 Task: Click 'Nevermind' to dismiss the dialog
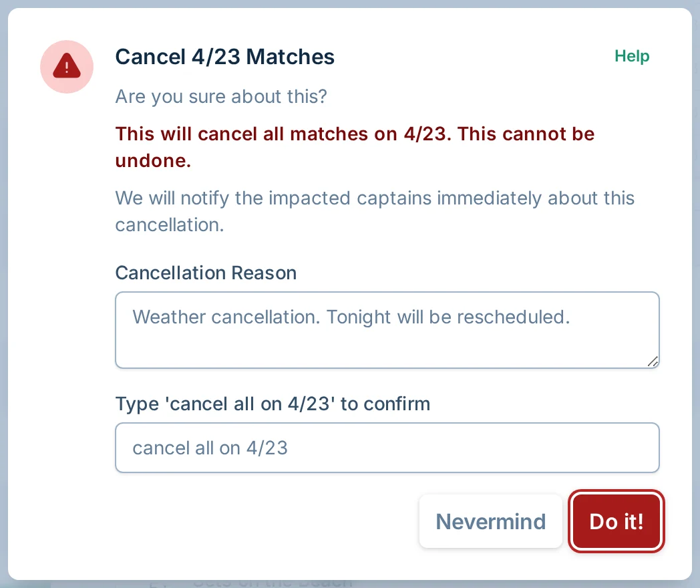point(491,521)
